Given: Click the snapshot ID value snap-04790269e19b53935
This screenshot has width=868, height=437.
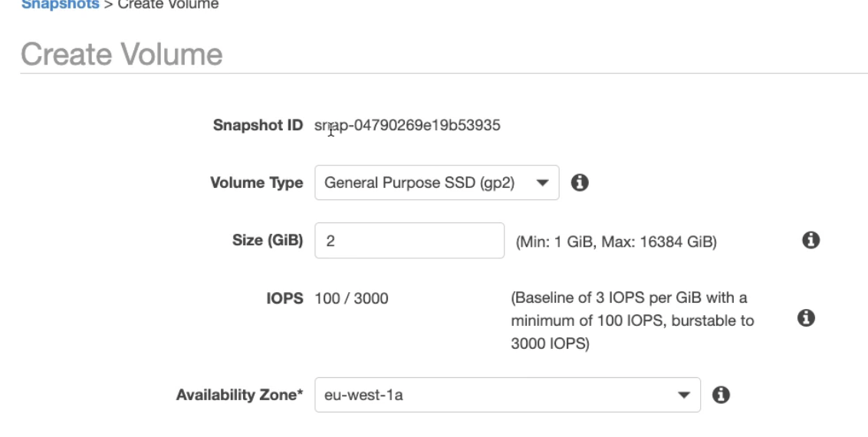Looking at the screenshot, I should pyautogui.click(x=407, y=125).
